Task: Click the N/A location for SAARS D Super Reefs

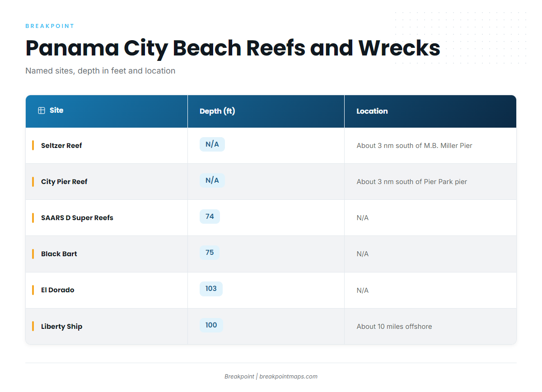Action: coord(363,218)
